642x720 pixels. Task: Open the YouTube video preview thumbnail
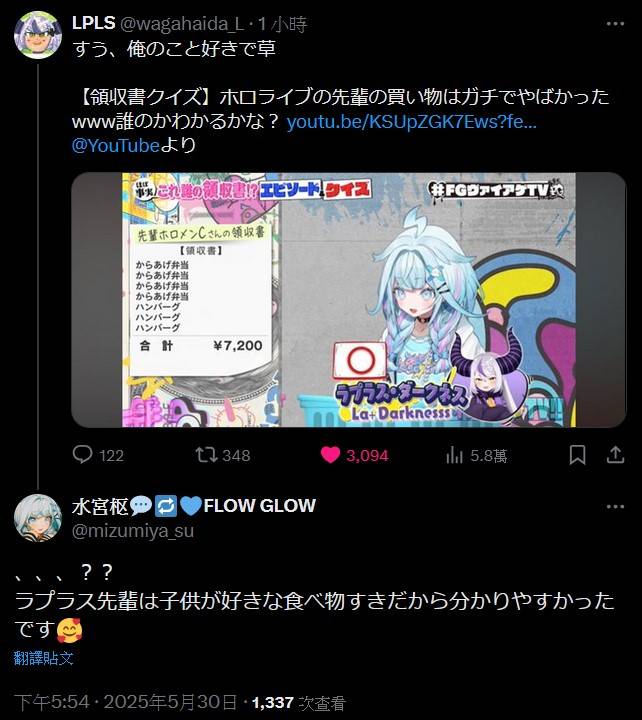[x=349, y=300]
